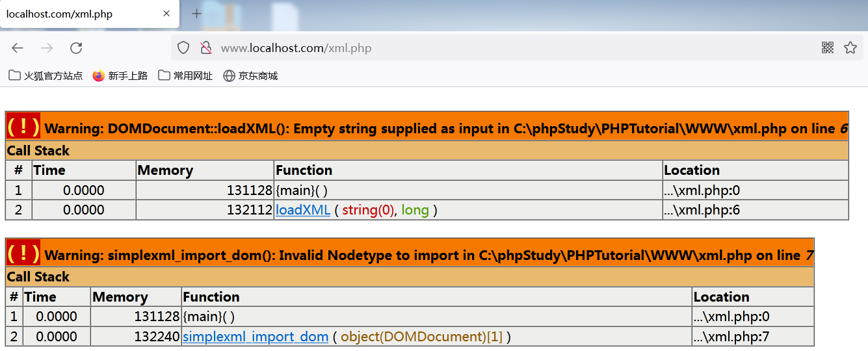
Task: Select the localhost.com/xml.php tab
Action: [x=78, y=14]
